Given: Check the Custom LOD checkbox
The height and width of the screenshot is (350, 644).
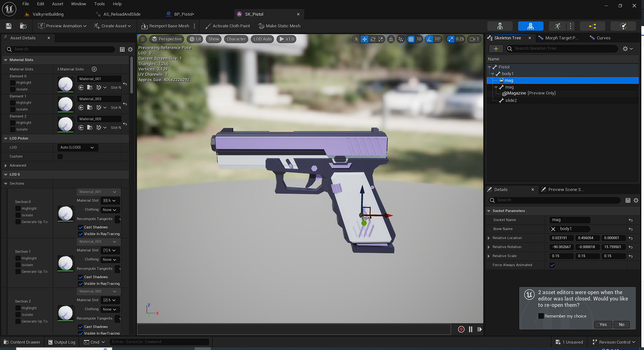Looking at the screenshot, I should [x=60, y=157].
